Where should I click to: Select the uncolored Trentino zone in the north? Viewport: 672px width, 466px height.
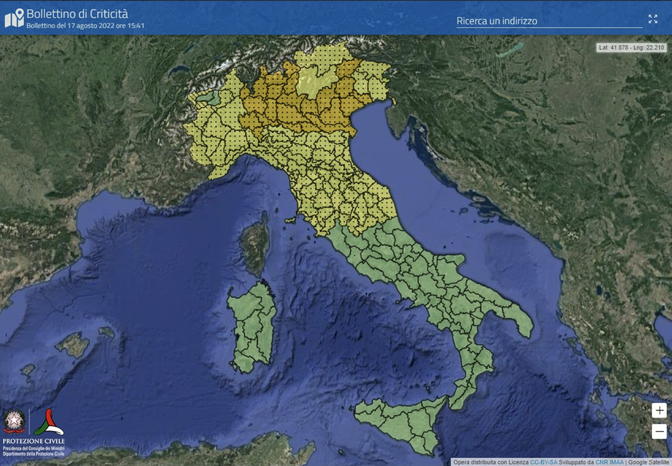pos(321,77)
